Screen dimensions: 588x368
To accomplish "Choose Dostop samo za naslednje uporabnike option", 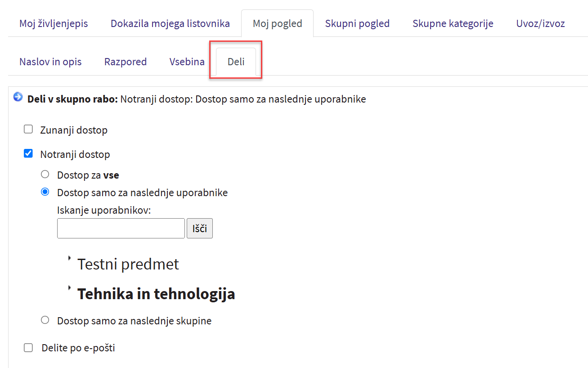I will coord(45,192).
